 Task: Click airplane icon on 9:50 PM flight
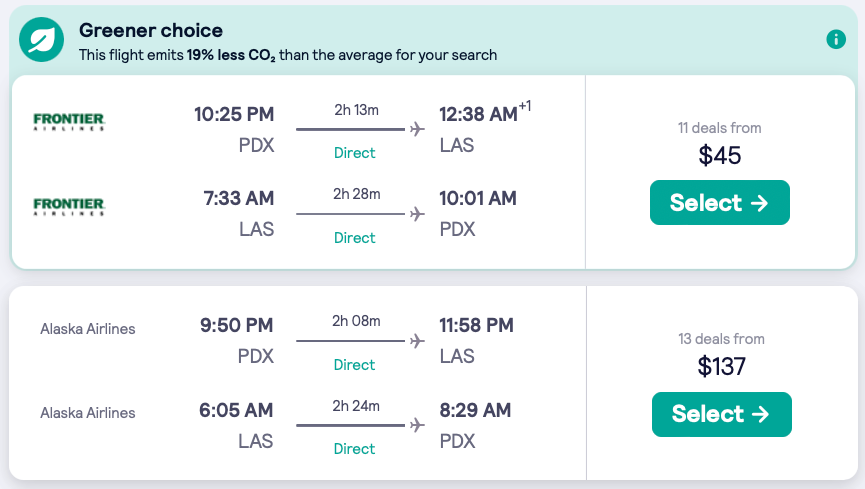point(417,341)
